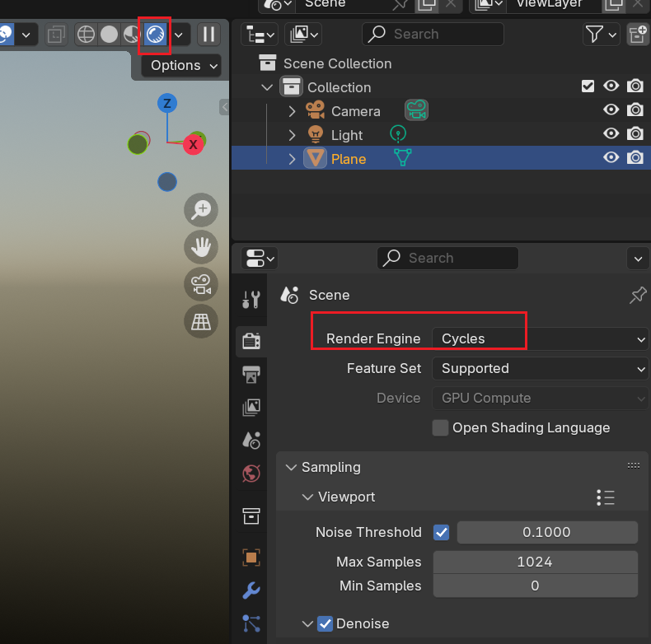This screenshot has height=644, width=651.
Task: Open the Object properties tab
Action: tap(251, 558)
